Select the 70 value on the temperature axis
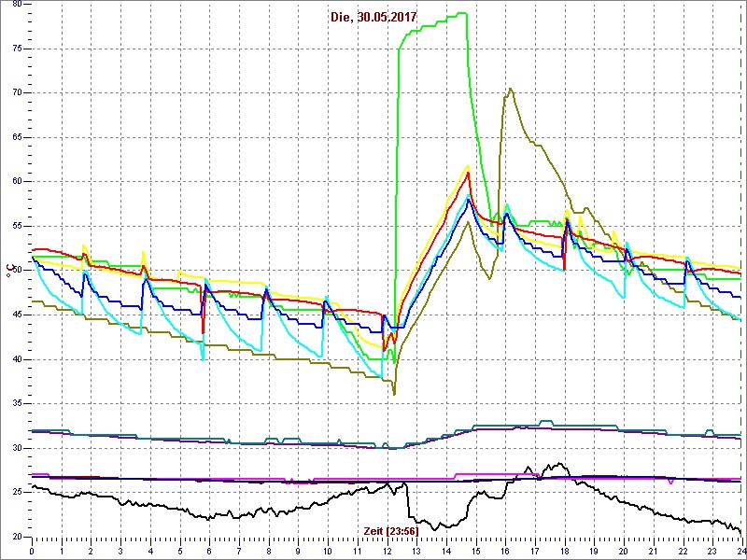This screenshot has height=560, width=747. pos(19,92)
